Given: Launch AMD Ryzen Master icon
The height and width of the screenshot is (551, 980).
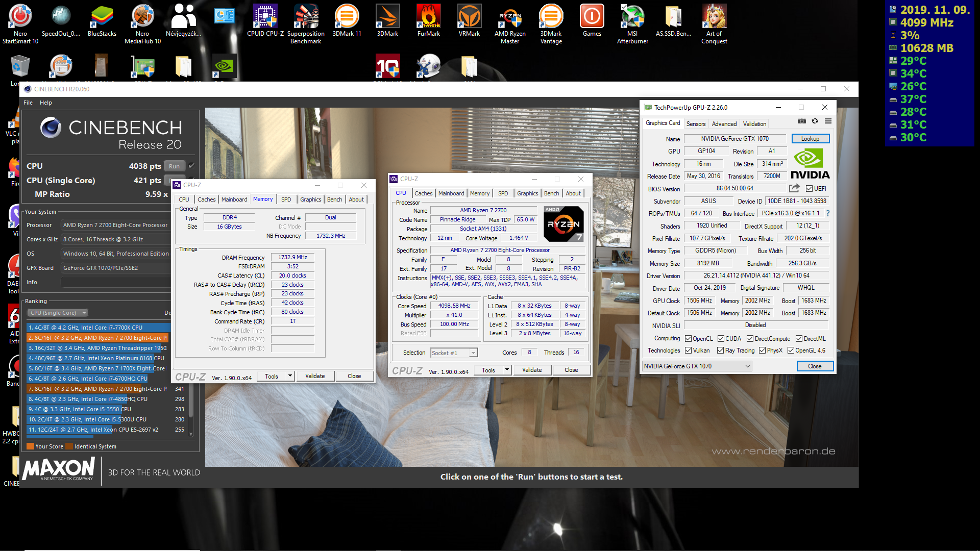Looking at the screenshot, I should pos(510,23).
